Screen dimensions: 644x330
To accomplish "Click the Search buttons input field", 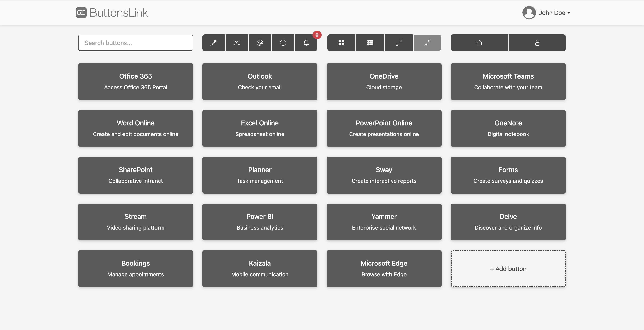I will tap(136, 43).
